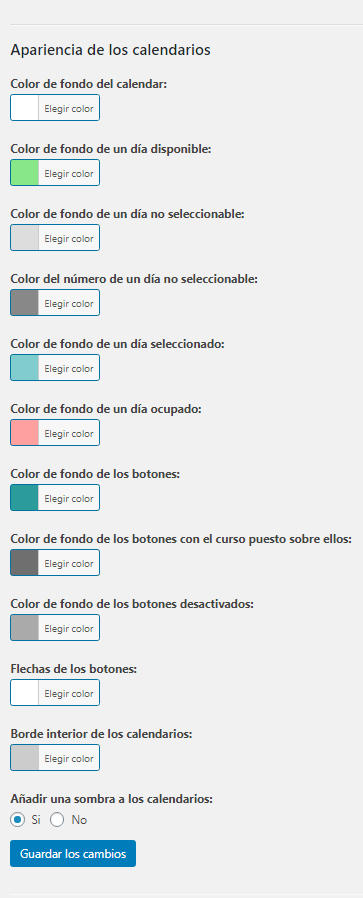Click the white swatch for Flechas de los botones
The image size is (363, 898).
point(25,693)
